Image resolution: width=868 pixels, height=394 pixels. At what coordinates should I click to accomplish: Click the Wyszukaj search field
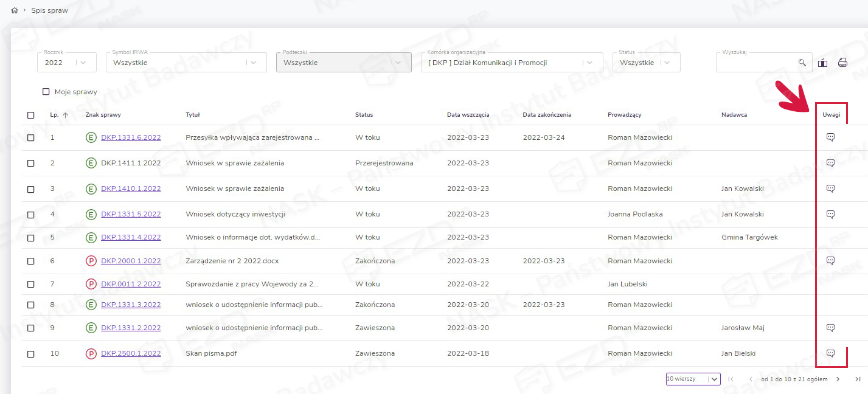coord(756,63)
